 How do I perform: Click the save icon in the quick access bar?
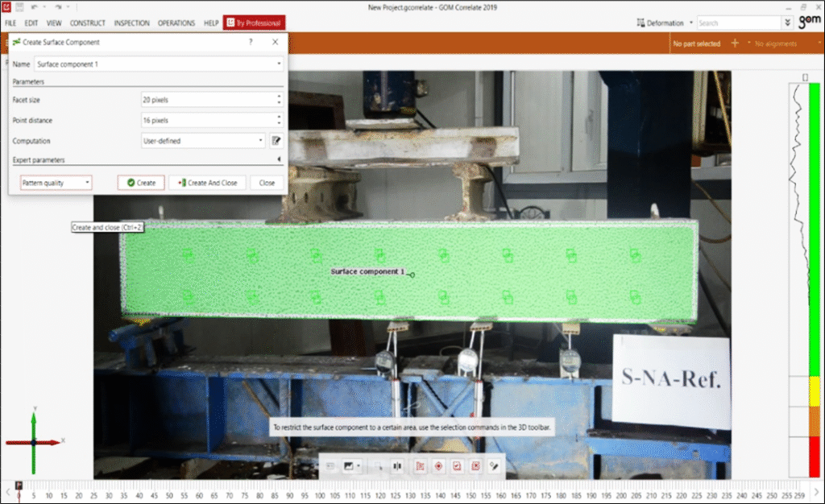[x=19, y=6]
